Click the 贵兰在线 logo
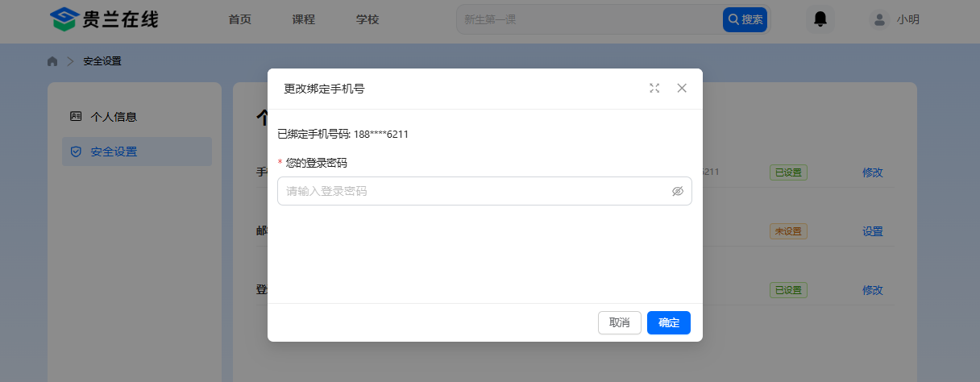The height and width of the screenshot is (382, 980). point(103,19)
